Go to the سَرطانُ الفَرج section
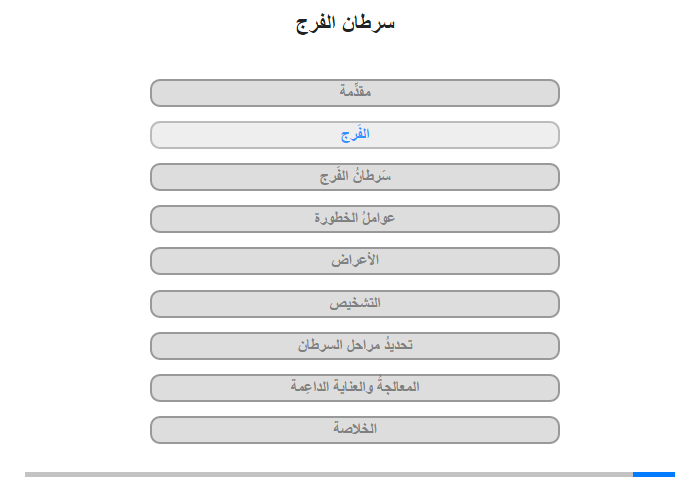The width and height of the screenshot is (700, 480). [x=354, y=177]
